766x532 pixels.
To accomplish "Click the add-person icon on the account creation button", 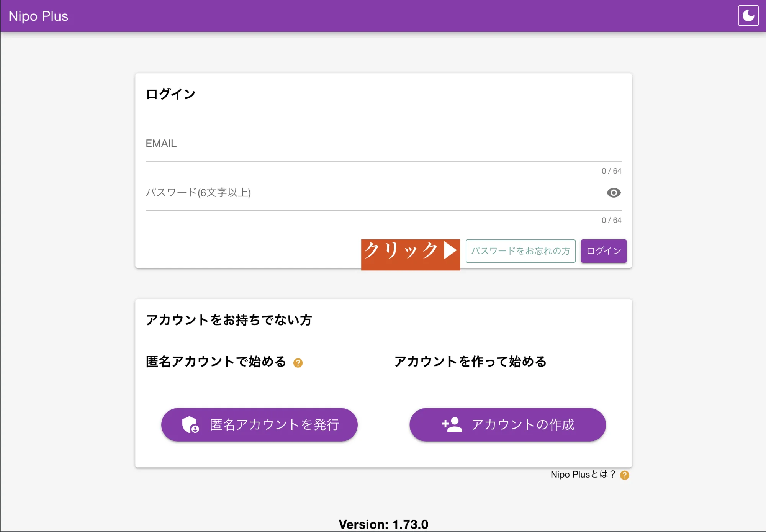I will pyautogui.click(x=452, y=424).
